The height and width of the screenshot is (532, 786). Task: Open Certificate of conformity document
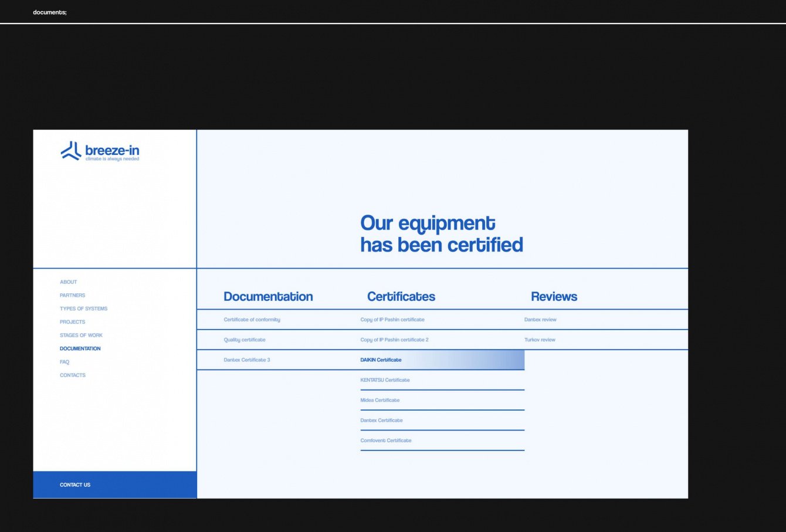pos(252,320)
